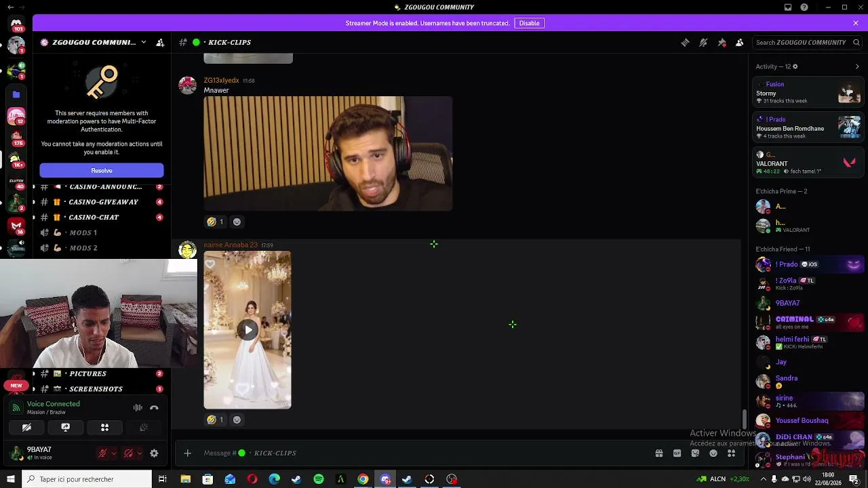Toggle channel notification mute bell
This screenshot has height=488, width=868.
[703, 42]
